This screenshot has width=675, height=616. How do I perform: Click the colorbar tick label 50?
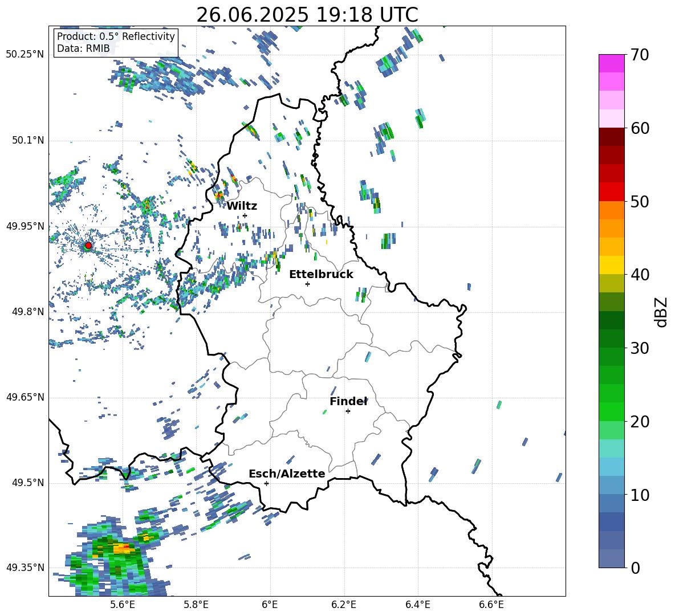tap(640, 202)
